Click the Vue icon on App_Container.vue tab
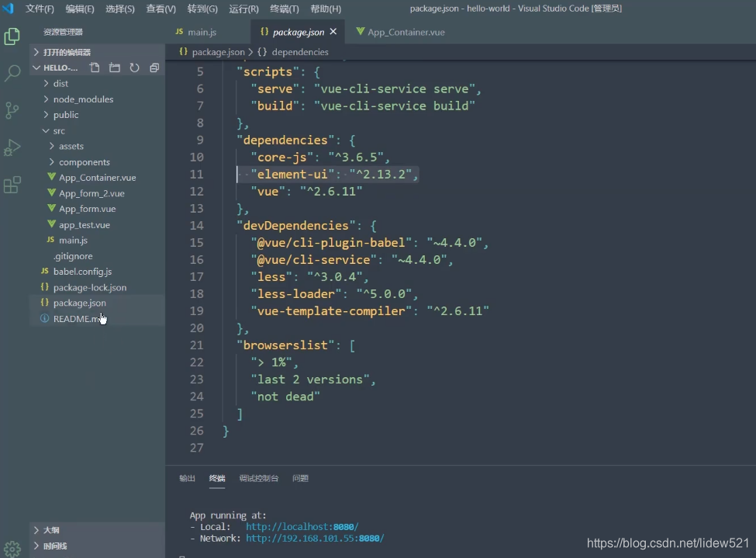The height and width of the screenshot is (558, 756). pos(360,31)
